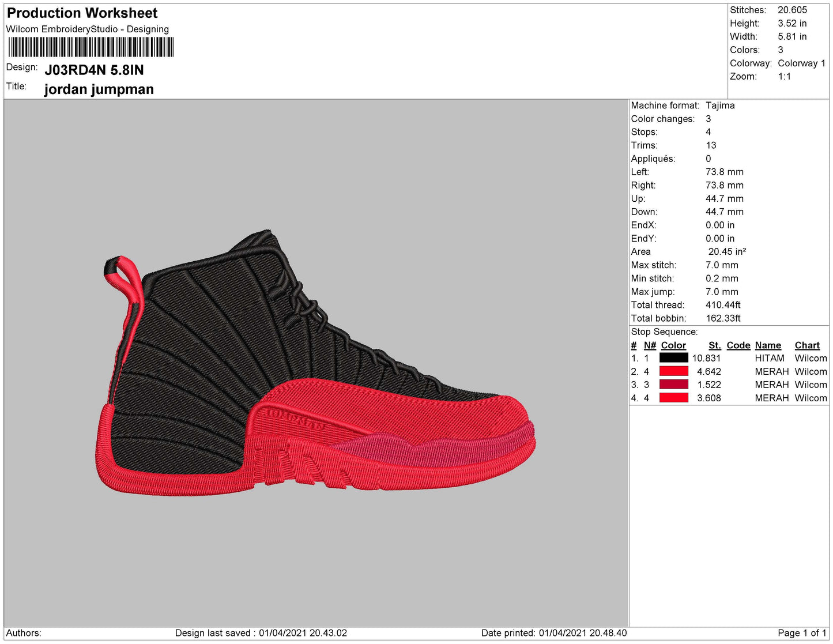Click the Min stitch value '0.2 mm'
This screenshot has width=833, height=644.
click(x=722, y=278)
